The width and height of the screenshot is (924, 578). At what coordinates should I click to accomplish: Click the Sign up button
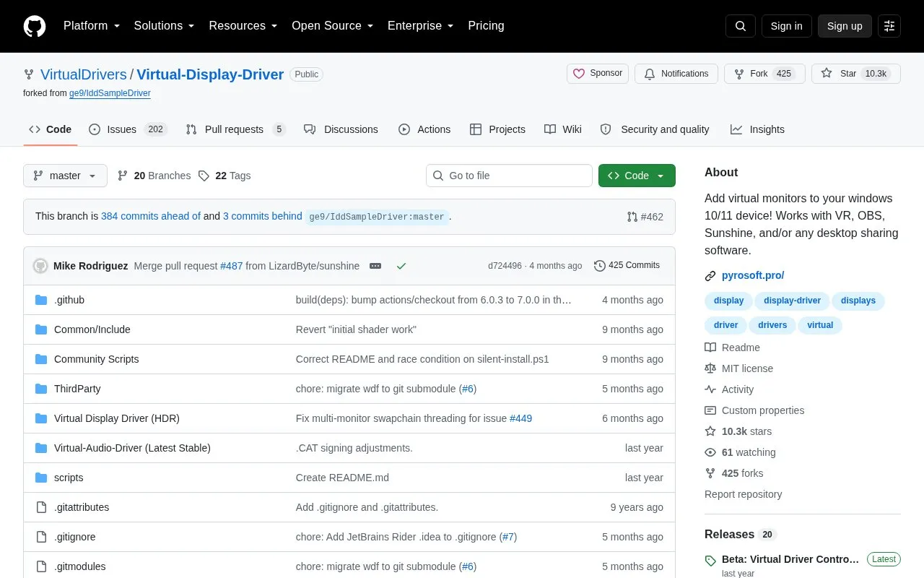[x=845, y=26]
